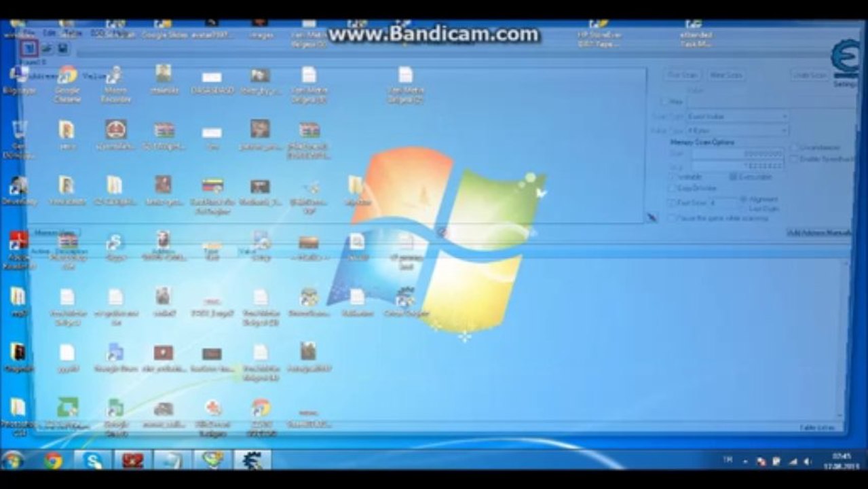The height and width of the screenshot is (489, 868).
Task: Open the Scan Type dropdown
Action: [x=737, y=117]
